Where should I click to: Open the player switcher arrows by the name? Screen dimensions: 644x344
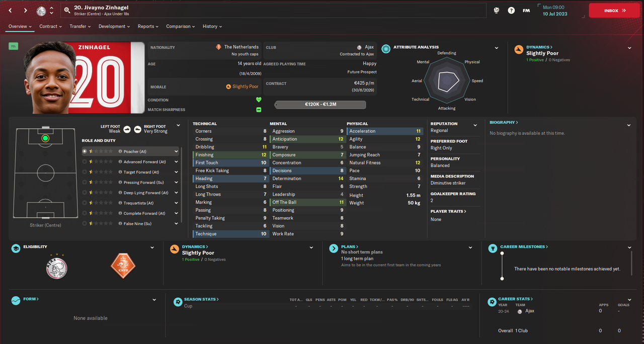(51, 11)
